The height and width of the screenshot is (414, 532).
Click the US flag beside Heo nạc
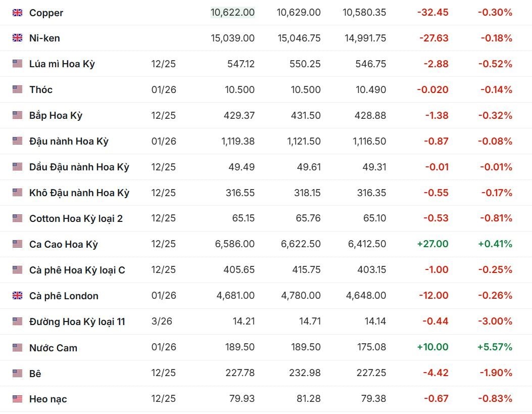[x=18, y=399]
